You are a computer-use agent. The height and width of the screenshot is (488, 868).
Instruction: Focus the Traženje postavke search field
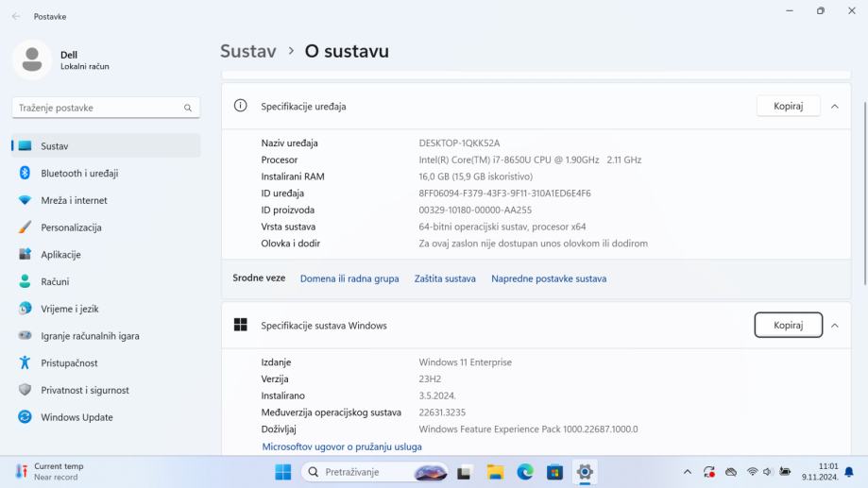(106, 108)
